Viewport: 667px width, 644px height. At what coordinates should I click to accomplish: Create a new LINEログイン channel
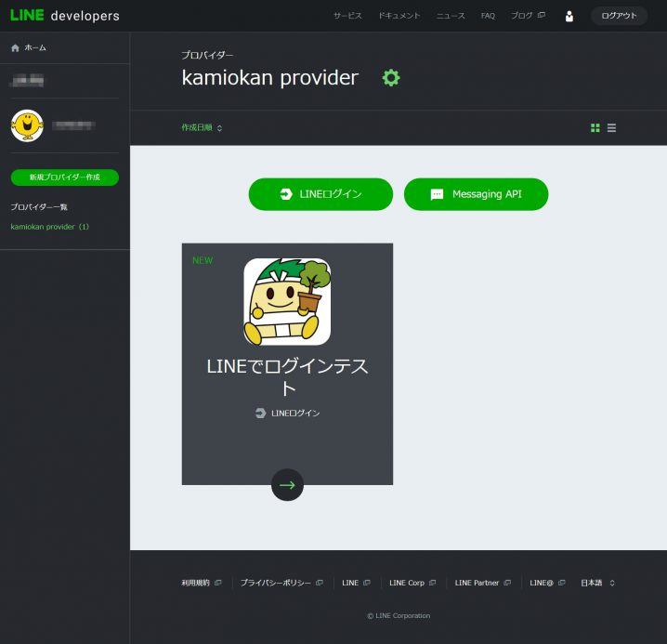320,194
